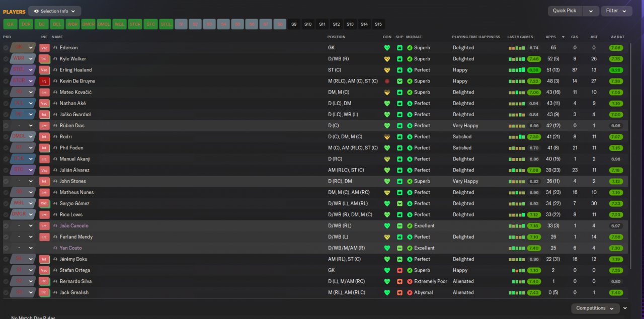
Task: Click the player list vertical scrollbar
Action: tap(630, 156)
